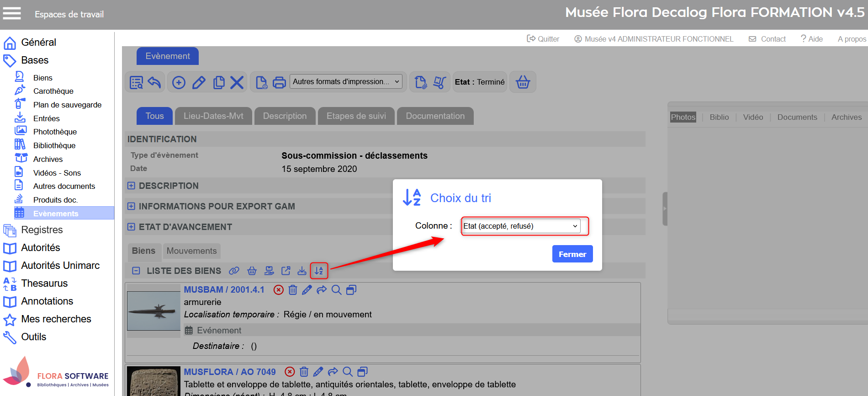The height and width of the screenshot is (396, 868).
Task: Switch to the Mouvements tab
Action: point(191,251)
